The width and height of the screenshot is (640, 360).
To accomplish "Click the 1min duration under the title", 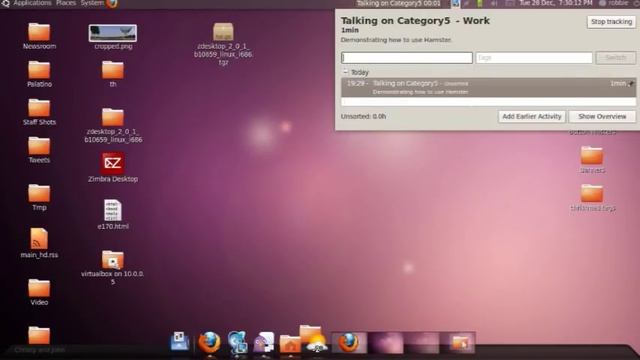I will click(x=350, y=30).
